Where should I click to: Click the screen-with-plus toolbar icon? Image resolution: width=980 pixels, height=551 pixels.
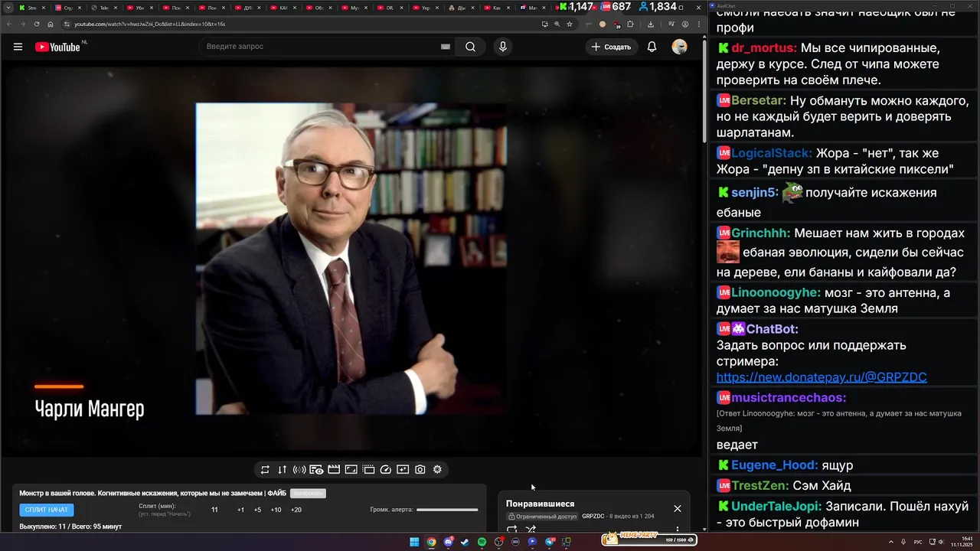tap(403, 470)
